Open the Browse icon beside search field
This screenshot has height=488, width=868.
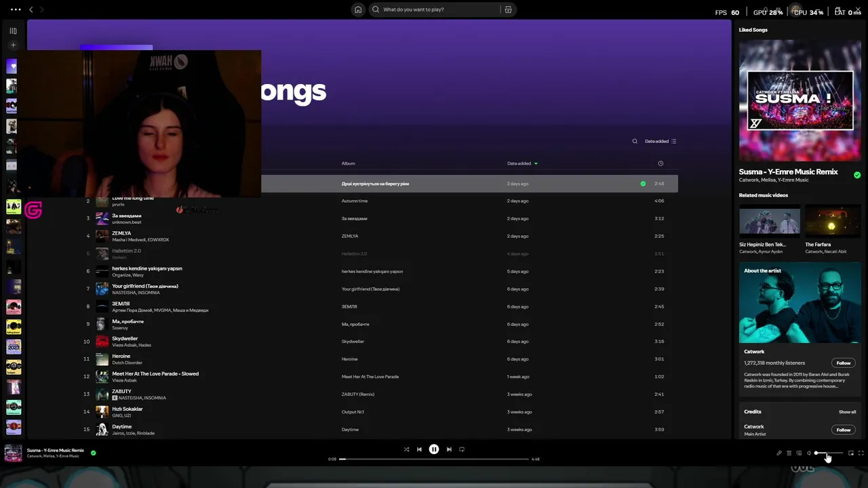(x=508, y=9)
